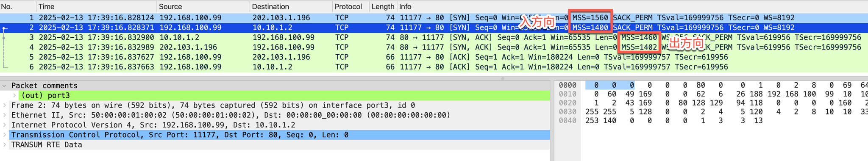The height and width of the screenshot is (161, 868).
Task: Sort by the Destination column header
Action: click(291, 7)
